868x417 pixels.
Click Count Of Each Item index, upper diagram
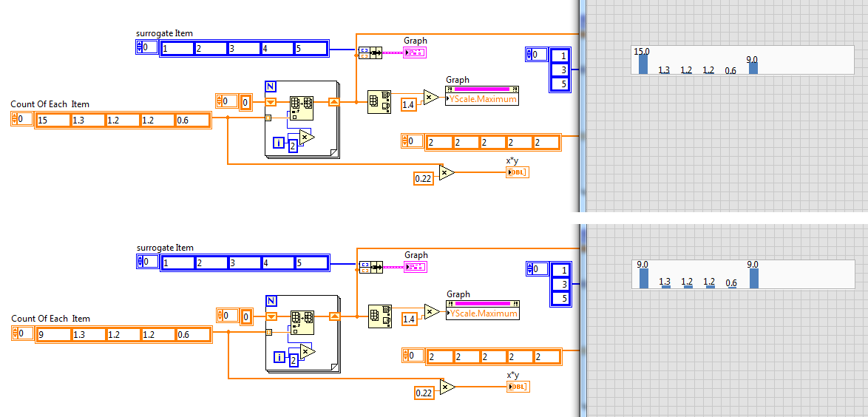21,119
